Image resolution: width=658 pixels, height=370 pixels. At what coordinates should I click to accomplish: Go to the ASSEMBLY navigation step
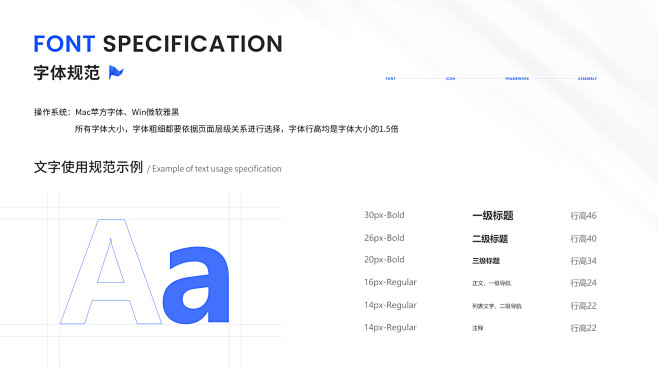click(x=587, y=78)
